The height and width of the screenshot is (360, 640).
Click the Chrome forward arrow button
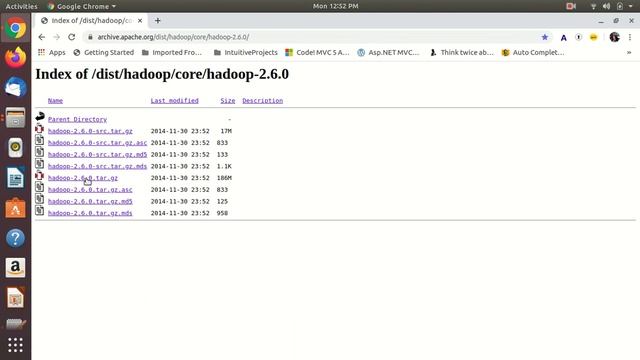click(x=56, y=37)
